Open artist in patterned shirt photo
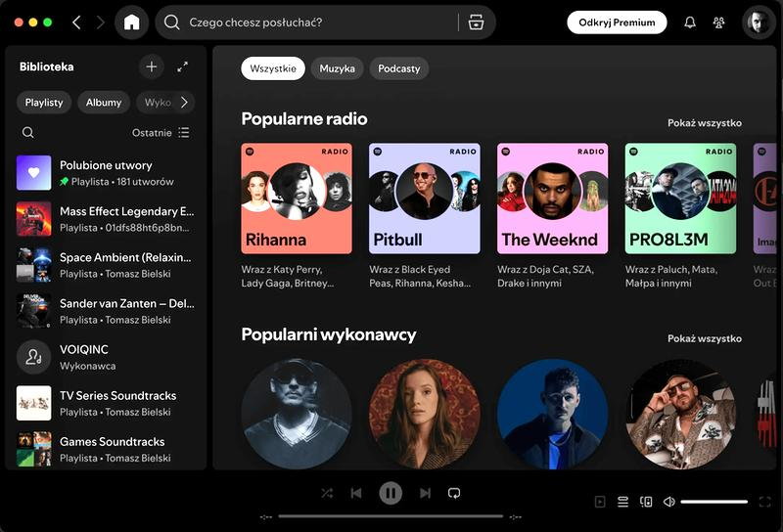This screenshot has width=783, height=532. tap(680, 414)
